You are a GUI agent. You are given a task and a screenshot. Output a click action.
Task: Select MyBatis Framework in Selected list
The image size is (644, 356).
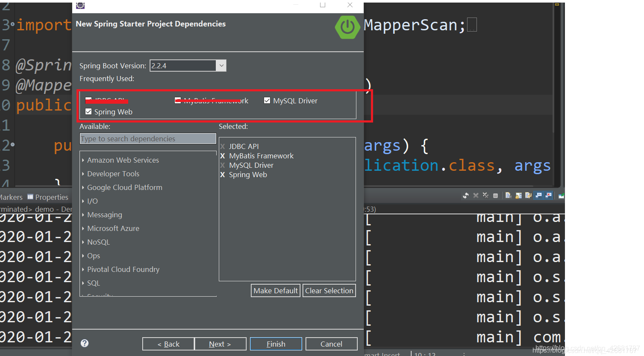(261, 156)
